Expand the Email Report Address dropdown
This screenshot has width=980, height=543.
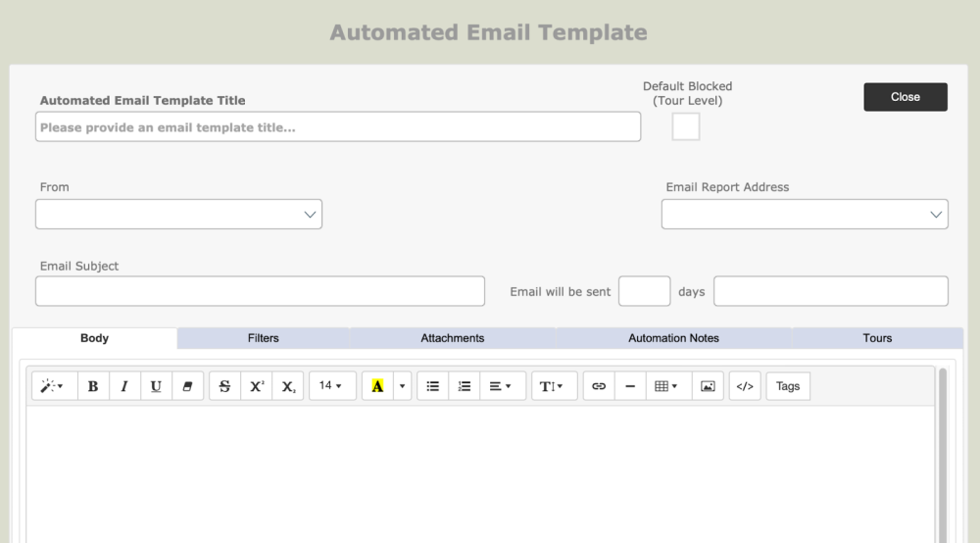coord(805,215)
